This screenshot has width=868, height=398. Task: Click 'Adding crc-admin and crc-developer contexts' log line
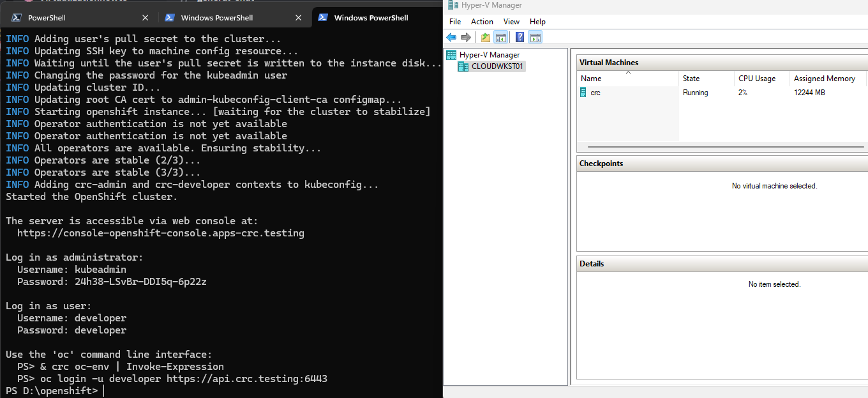click(x=192, y=185)
